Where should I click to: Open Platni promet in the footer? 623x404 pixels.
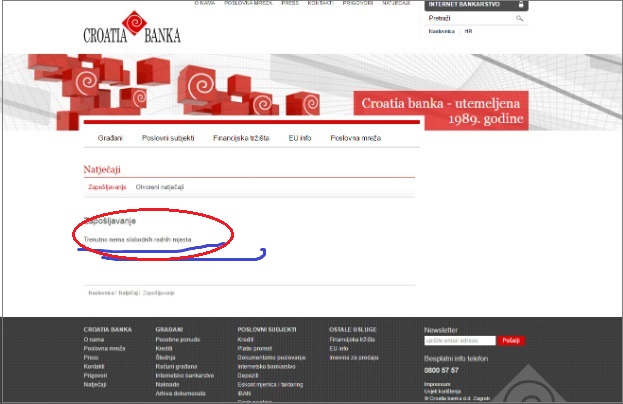[255, 348]
